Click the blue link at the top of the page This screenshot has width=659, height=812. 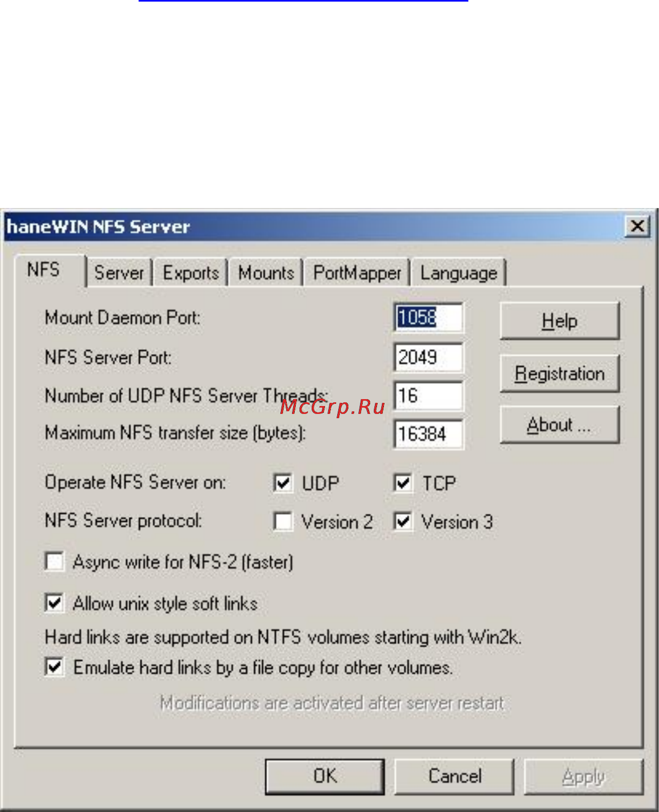(303, 1)
